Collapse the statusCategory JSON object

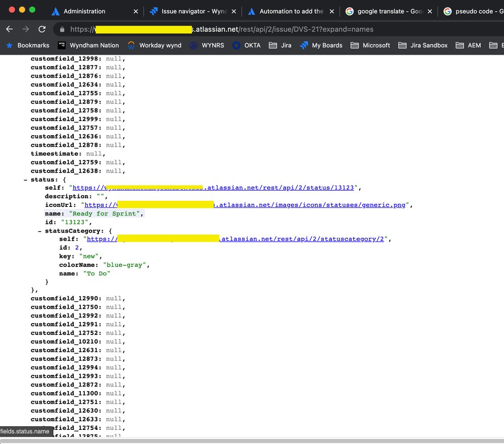pos(40,231)
